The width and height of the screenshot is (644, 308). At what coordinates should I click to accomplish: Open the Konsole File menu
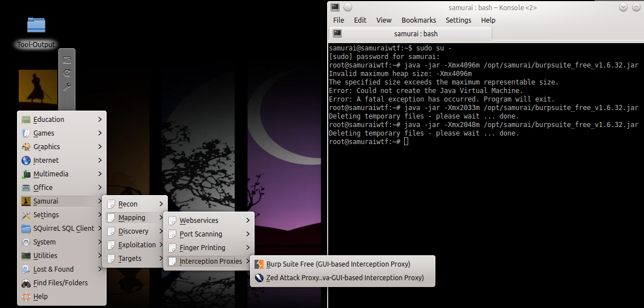(338, 20)
